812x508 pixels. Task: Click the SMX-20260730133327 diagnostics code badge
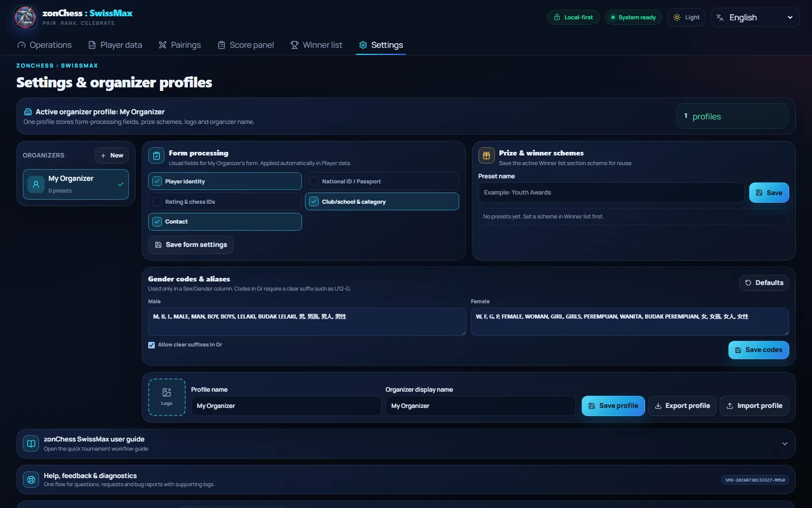pyautogui.click(x=755, y=480)
